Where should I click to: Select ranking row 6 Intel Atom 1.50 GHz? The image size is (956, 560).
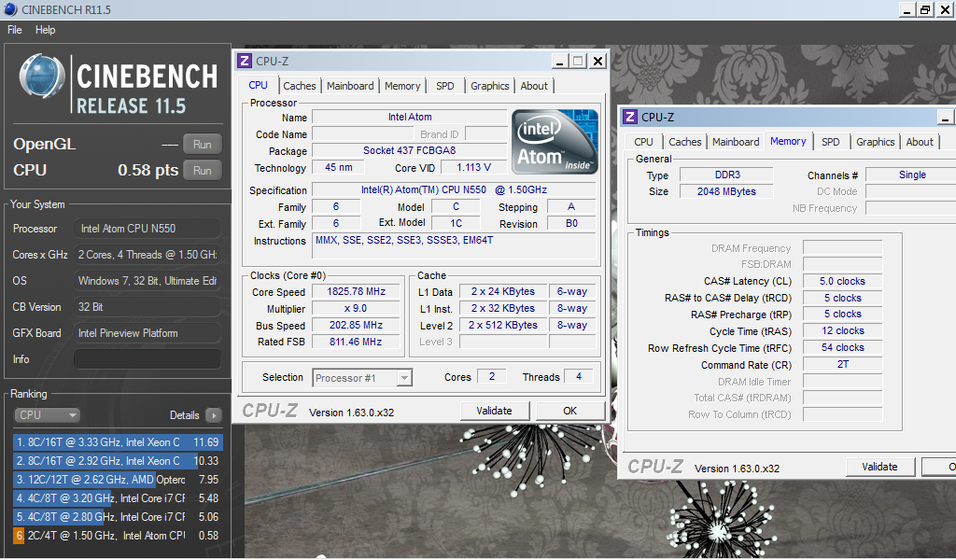click(x=118, y=536)
